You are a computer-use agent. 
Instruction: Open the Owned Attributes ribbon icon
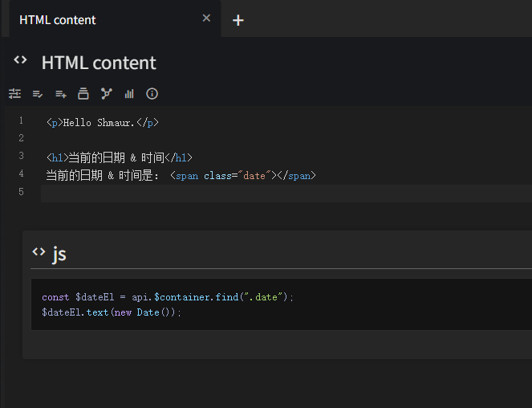tap(38, 94)
